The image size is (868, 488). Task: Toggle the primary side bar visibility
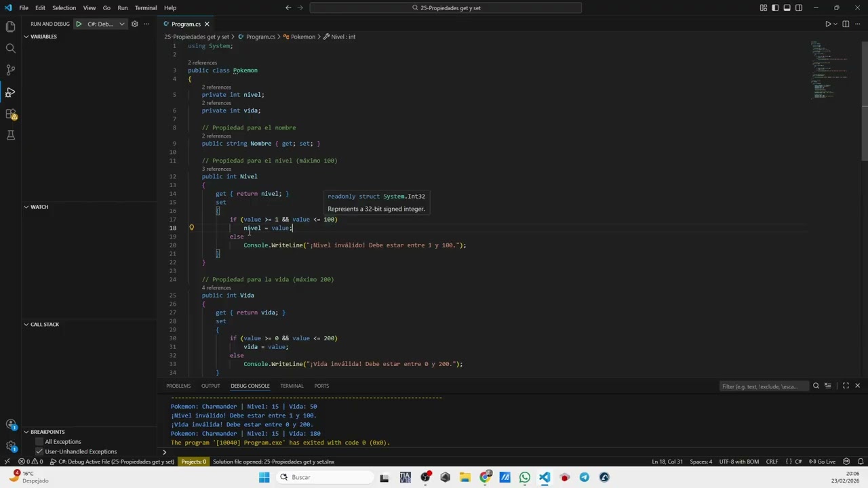(x=775, y=8)
